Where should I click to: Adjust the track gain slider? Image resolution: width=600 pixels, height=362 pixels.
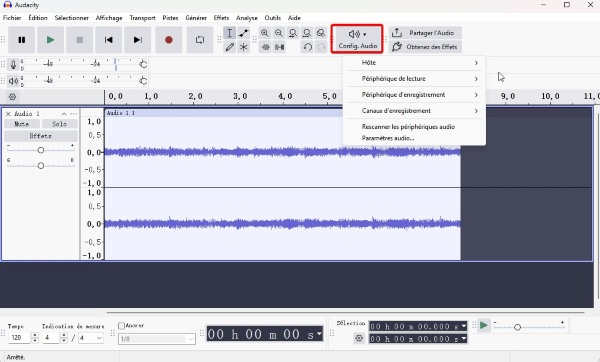click(x=41, y=150)
